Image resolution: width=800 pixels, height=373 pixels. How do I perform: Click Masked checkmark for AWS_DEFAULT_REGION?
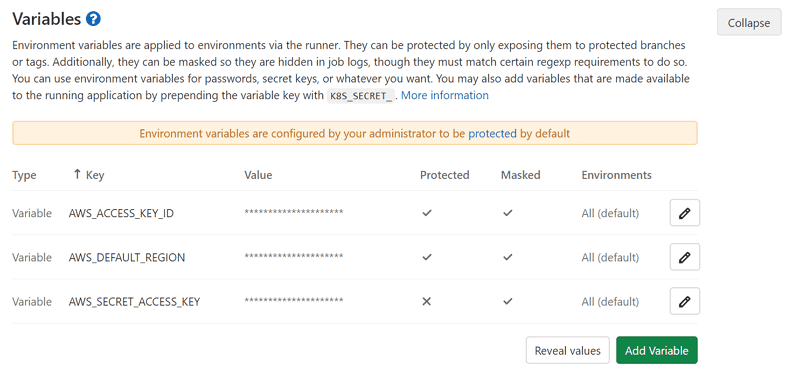507,257
